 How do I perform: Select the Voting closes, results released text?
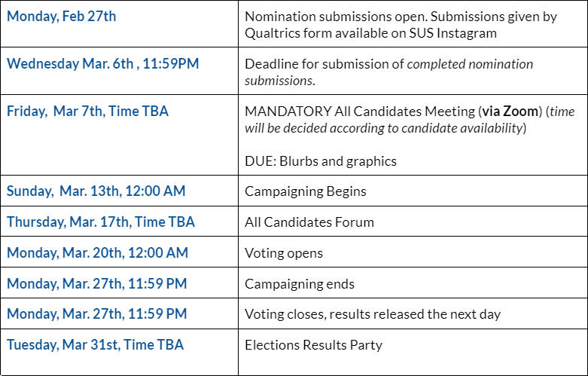click(x=372, y=314)
